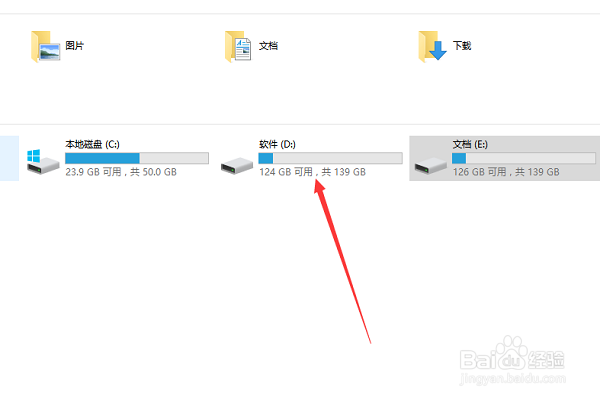Click the 文档 (E:) drive title

[470, 144]
